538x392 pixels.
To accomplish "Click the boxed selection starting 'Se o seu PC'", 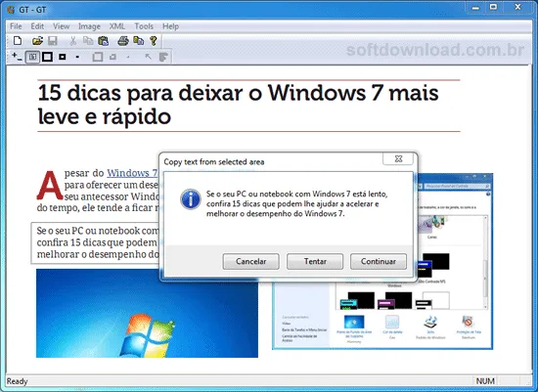I will (96, 242).
